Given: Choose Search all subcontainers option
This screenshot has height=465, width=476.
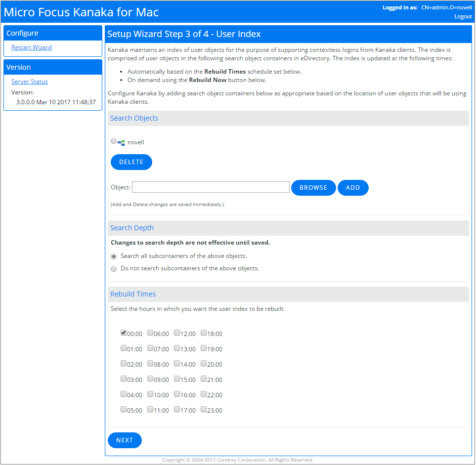Looking at the screenshot, I should point(114,256).
